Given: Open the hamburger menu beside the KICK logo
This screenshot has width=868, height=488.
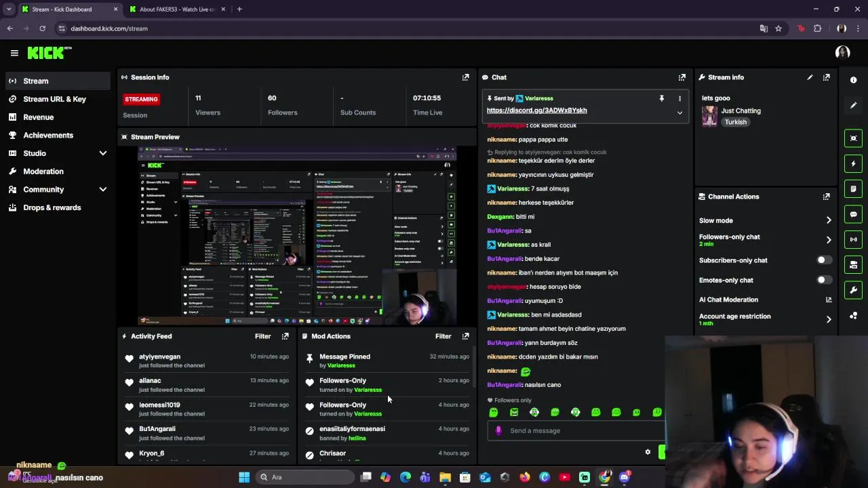Looking at the screenshot, I should pyautogui.click(x=14, y=53).
